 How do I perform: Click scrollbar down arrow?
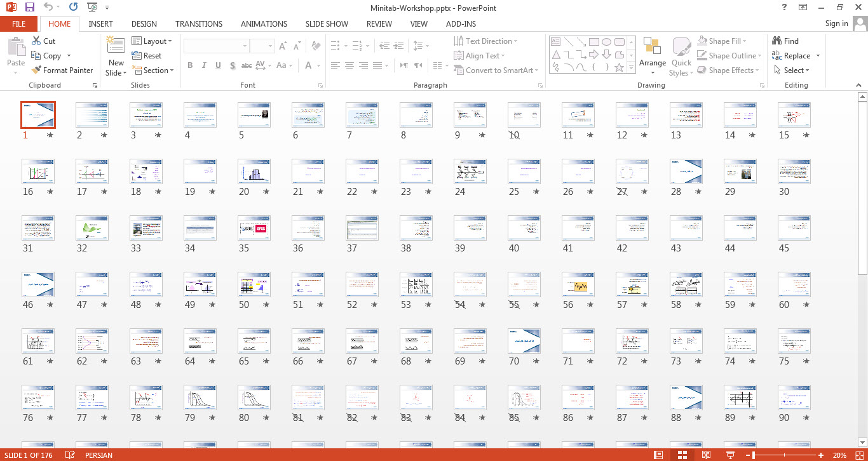[862, 443]
